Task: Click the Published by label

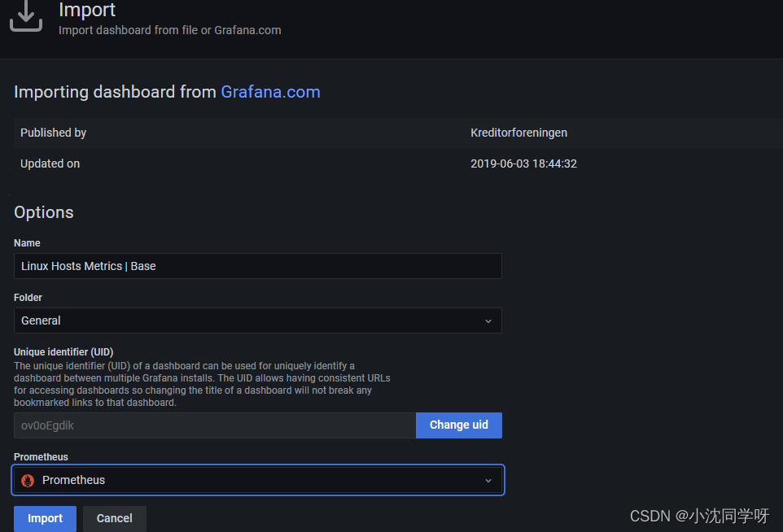Action: 53,133
